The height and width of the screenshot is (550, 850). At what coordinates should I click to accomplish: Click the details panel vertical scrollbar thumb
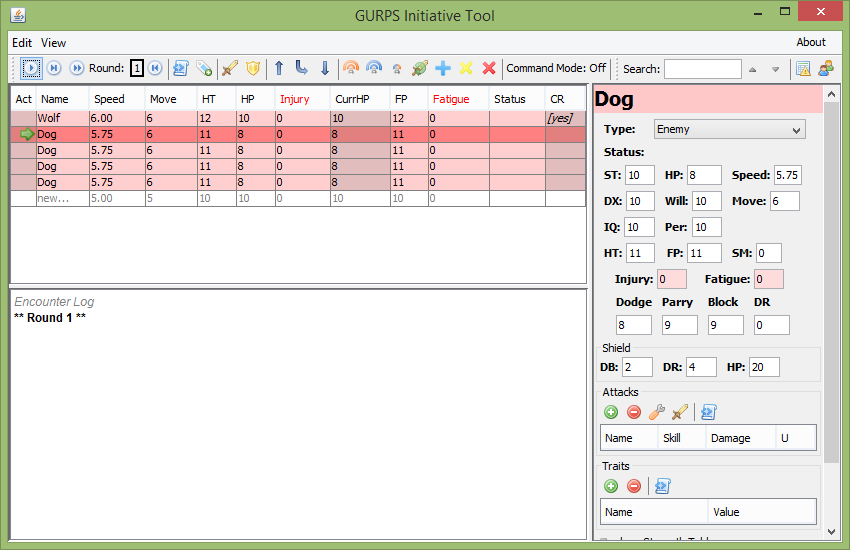click(831, 282)
